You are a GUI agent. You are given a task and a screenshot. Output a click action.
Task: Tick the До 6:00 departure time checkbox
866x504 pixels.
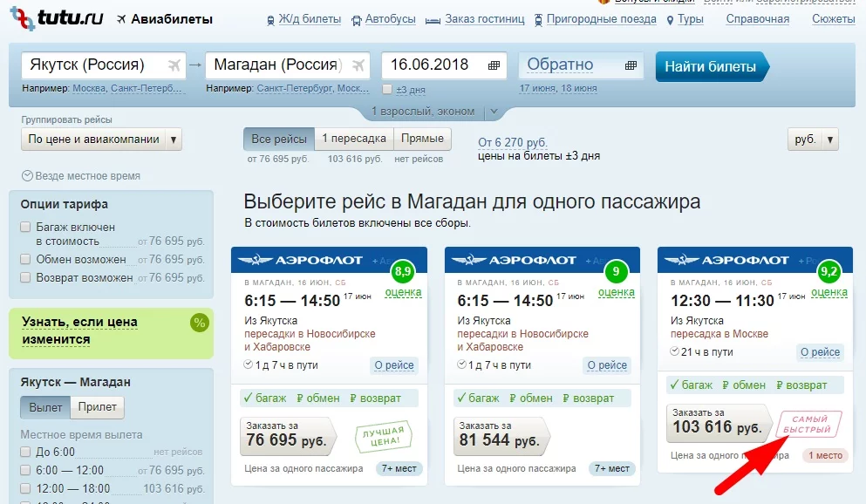click(25, 452)
